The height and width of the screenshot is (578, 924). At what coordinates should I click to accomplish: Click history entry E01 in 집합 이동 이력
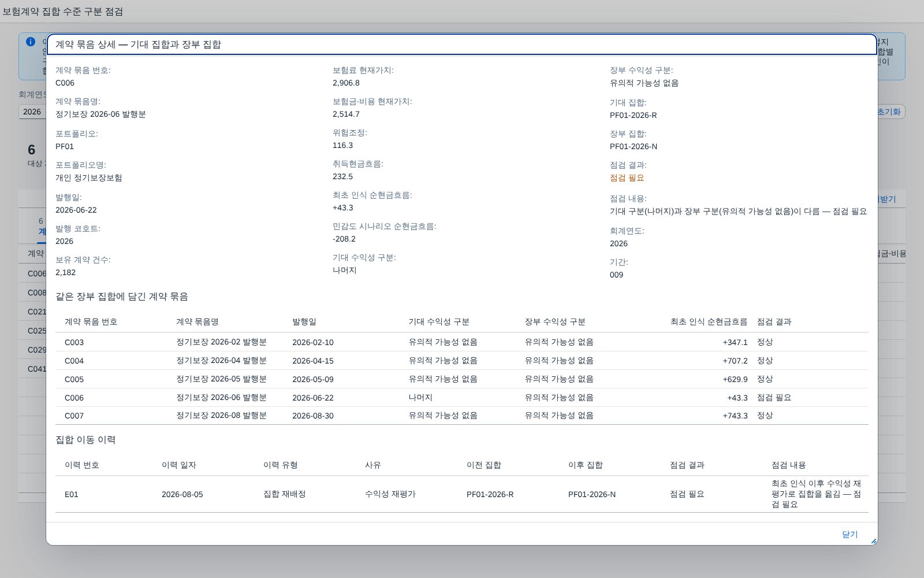click(x=461, y=494)
